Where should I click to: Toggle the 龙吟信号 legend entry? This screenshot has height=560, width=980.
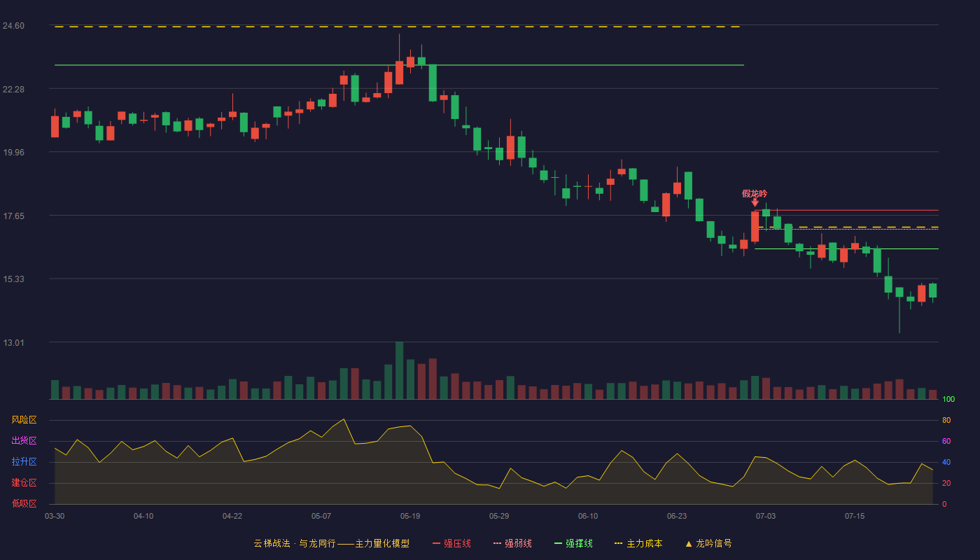point(708,543)
